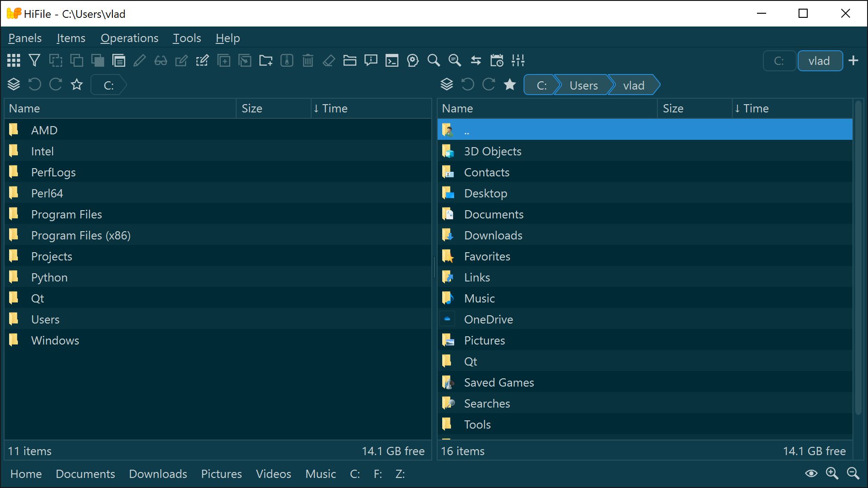This screenshot has width=868, height=488.
Task: Open HiFile settings via the head-gear icon
Action: [413, 60]
